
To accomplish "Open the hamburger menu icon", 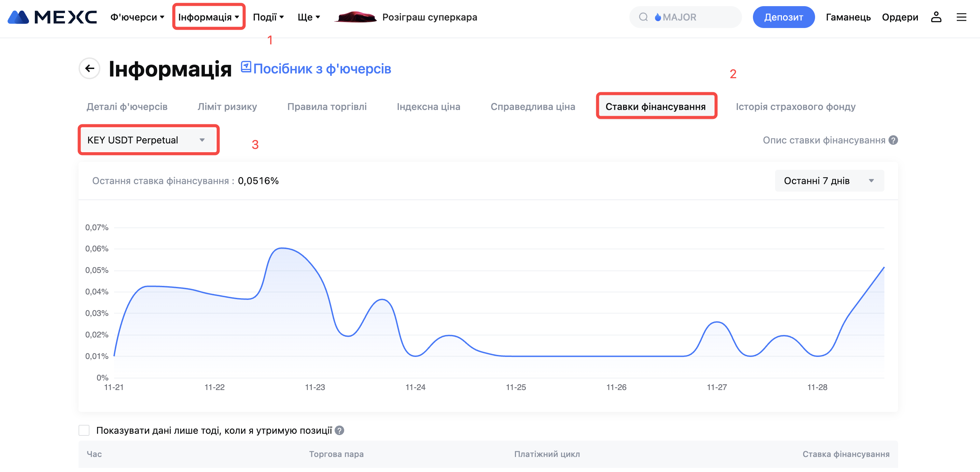I will pyautogui.click(x=961, y=17).
